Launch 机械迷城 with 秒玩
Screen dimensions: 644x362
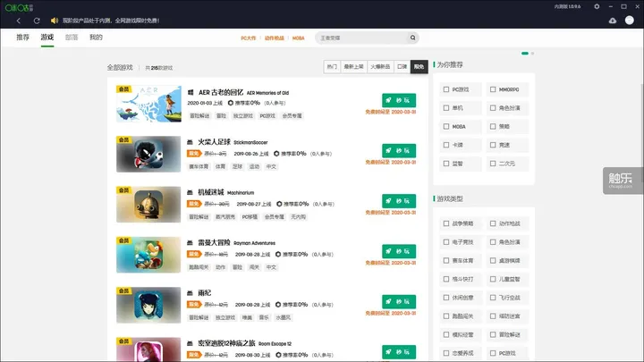pyautogui.click(x=399, y=201)
